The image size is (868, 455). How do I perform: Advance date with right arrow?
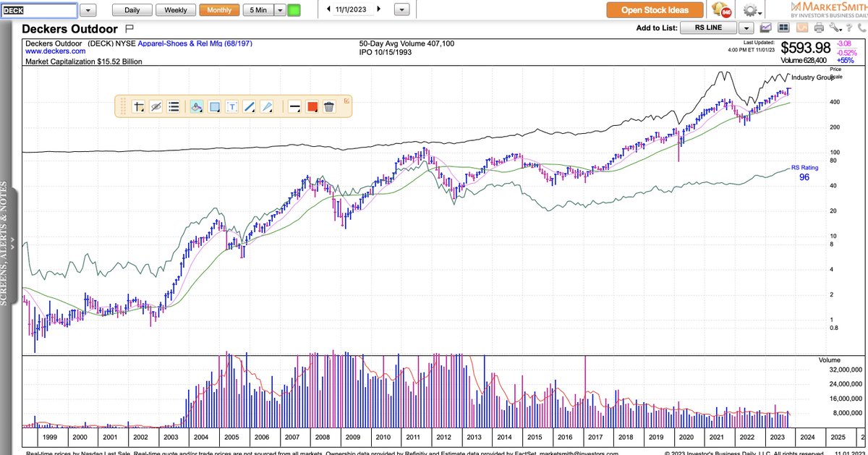[378, 9]
